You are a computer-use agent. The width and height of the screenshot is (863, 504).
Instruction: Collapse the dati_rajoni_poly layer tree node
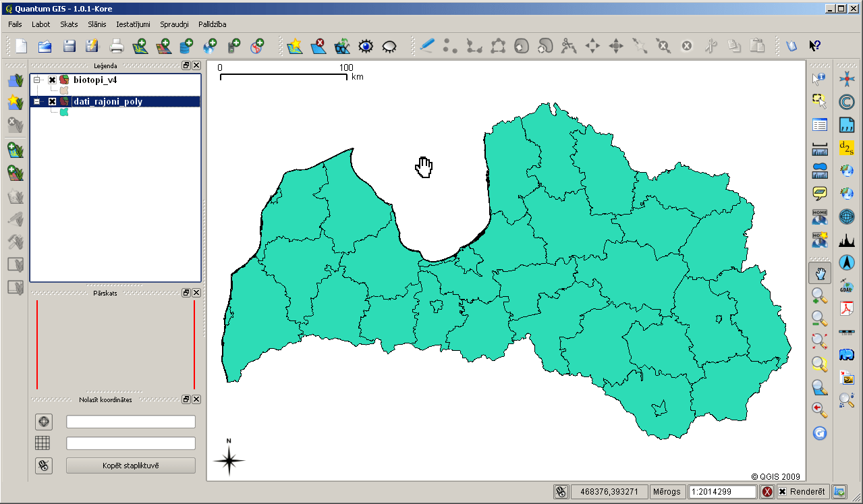(37, 101)
